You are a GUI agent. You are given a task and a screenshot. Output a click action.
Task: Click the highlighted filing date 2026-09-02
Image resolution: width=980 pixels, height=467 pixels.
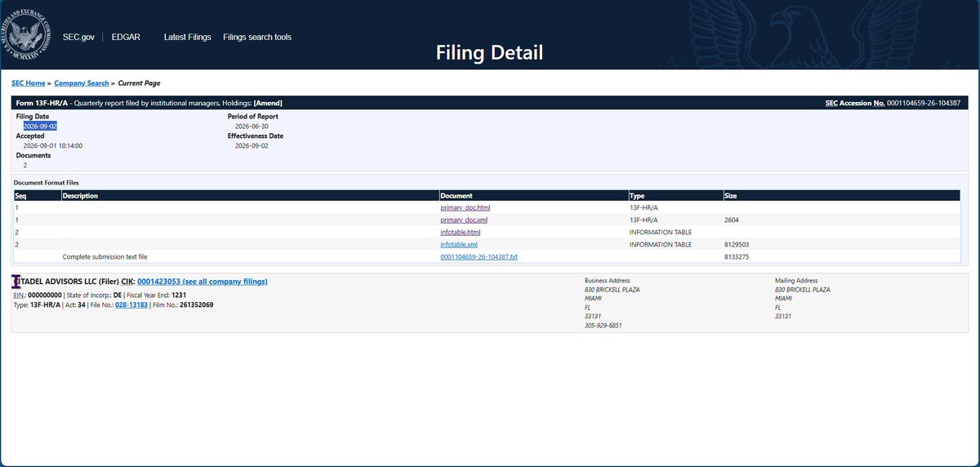pyautogui.click(x=40, y=127)
